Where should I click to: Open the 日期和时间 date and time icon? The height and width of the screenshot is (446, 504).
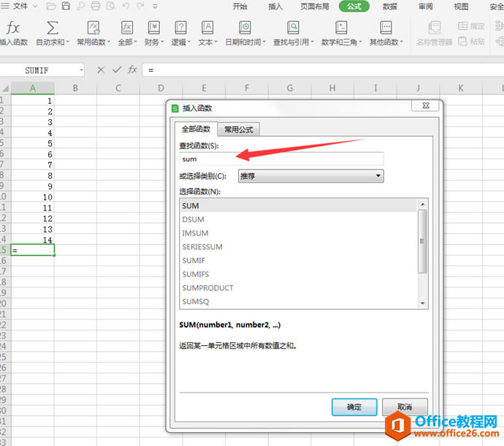(x=245, y=28)
